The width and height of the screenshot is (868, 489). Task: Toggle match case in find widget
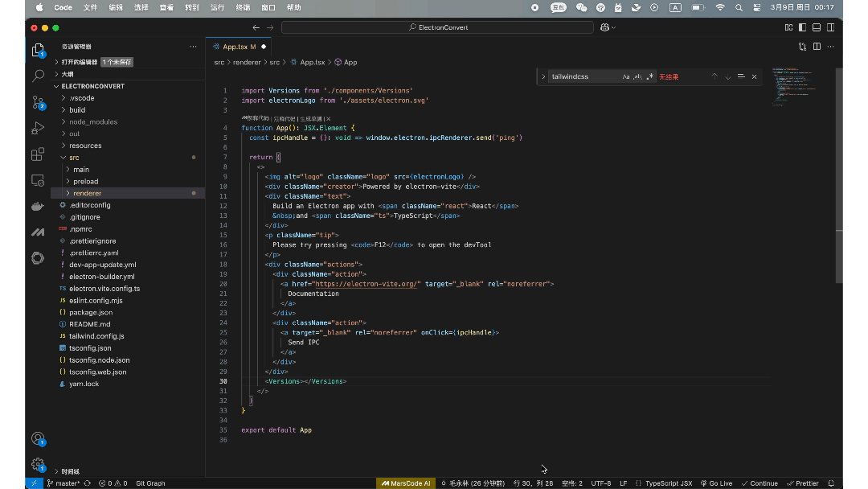click(625, 76)
